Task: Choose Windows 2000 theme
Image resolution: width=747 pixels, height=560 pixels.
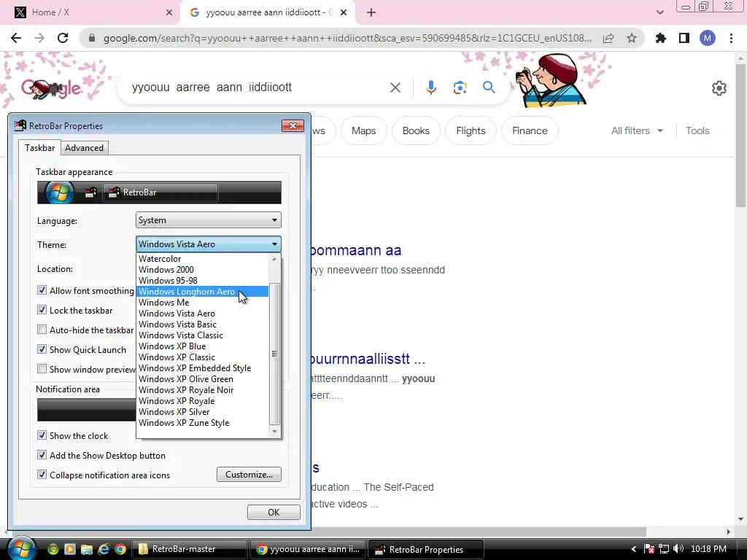Action: pos(203,270)
